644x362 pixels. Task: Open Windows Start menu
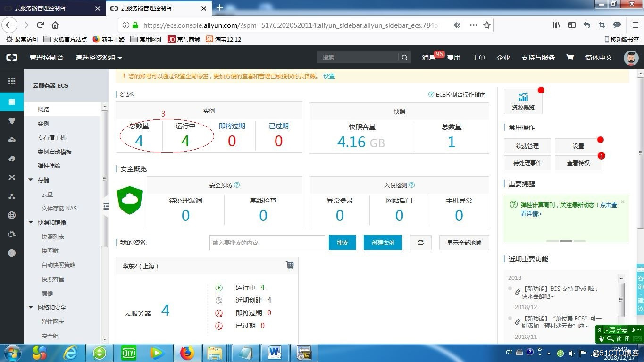12,353
